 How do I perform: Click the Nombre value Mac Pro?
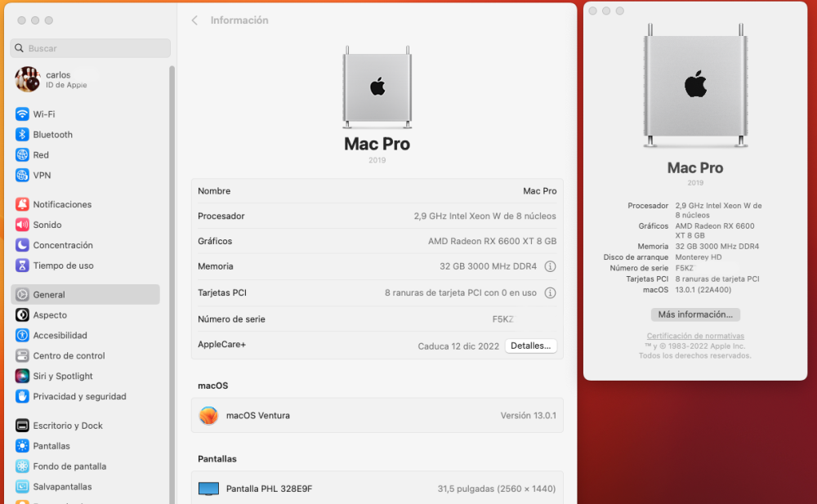click(x=539, y=191)
